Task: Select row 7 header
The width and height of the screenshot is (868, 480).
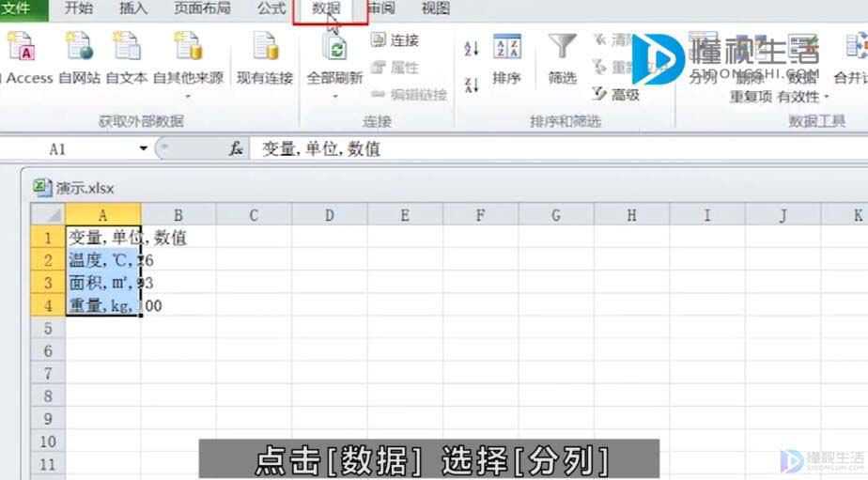Action: click(x=48, y=374)
